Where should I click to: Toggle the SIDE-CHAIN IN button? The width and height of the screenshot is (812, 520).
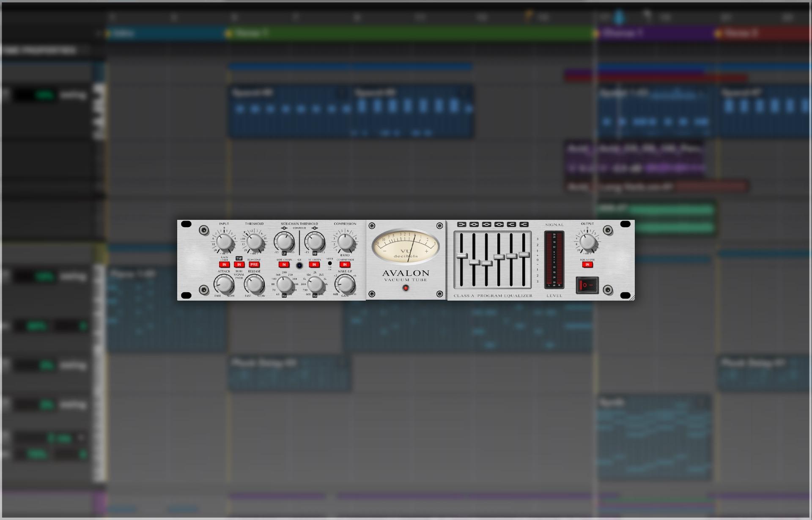tap(284, 265)
